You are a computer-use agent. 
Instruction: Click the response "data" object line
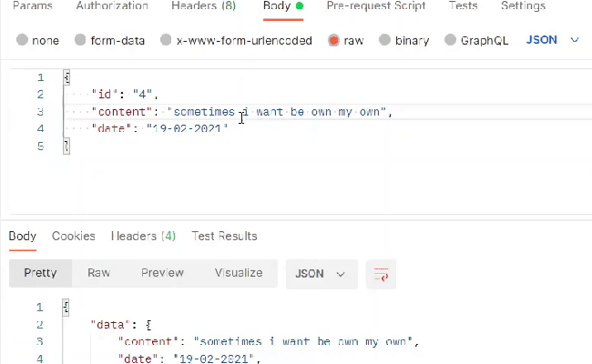coord(121,325)
